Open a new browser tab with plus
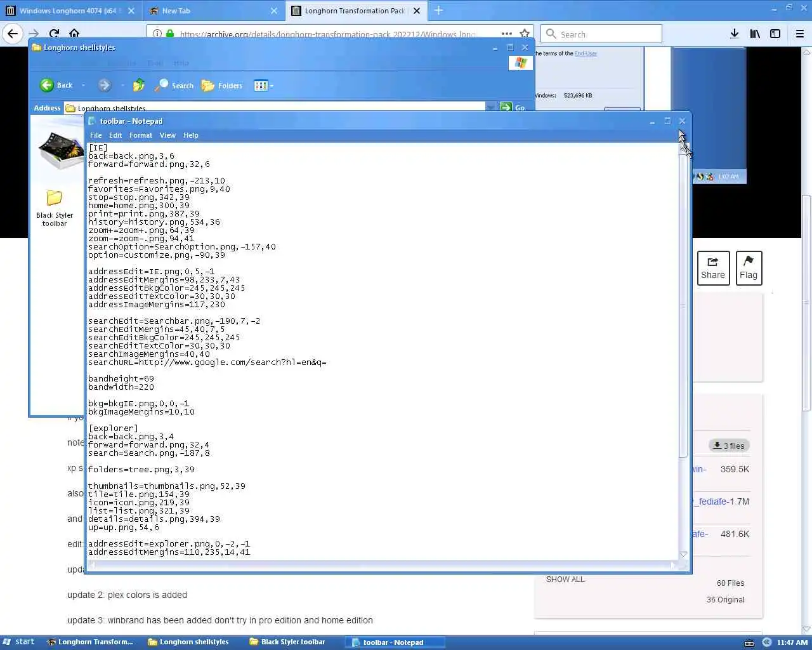The height and width of the screenshot is (650, 812). 438,10
